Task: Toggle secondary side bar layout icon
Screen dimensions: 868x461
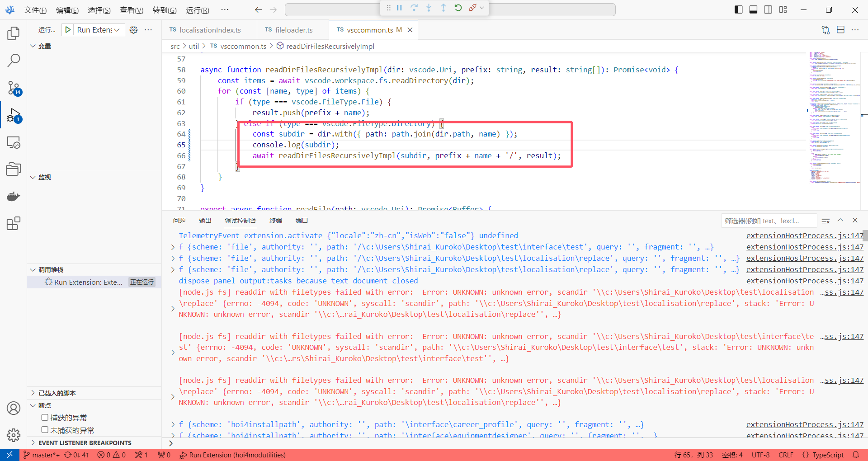Action: pos(768,9)
